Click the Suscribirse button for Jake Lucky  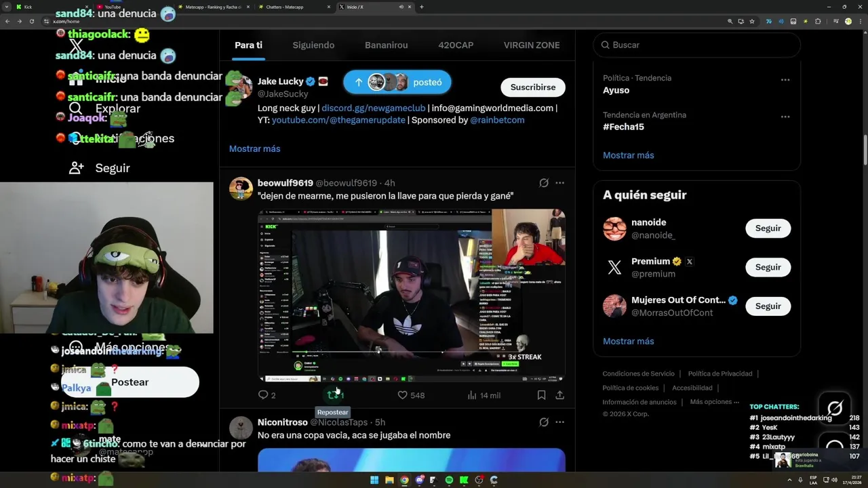point(533,87)
